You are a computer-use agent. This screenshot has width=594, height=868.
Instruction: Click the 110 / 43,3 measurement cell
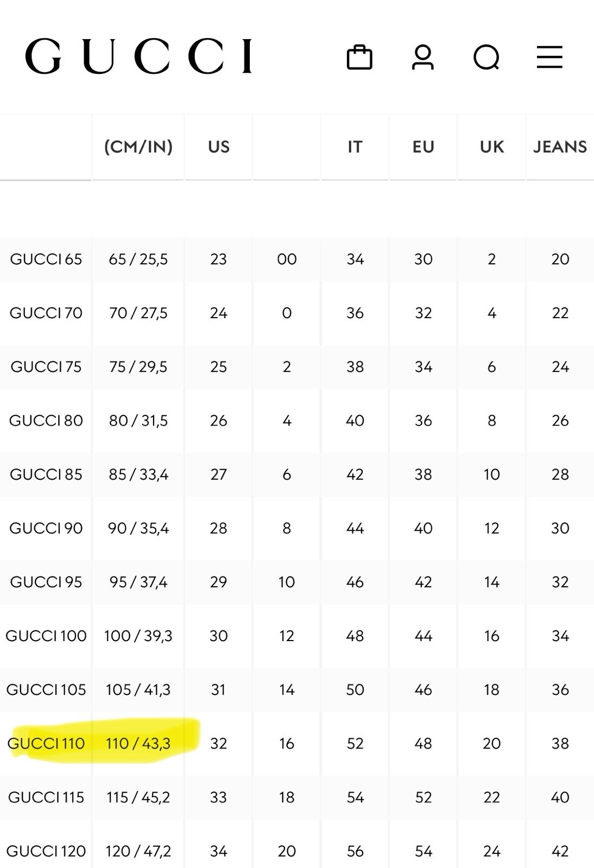[138, 743]
